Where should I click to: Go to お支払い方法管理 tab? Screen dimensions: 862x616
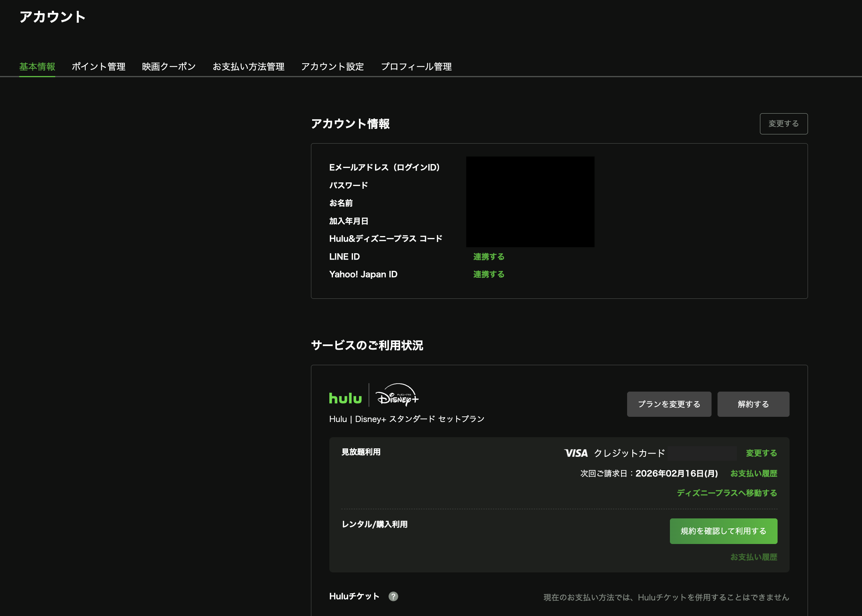coord(249,66)
